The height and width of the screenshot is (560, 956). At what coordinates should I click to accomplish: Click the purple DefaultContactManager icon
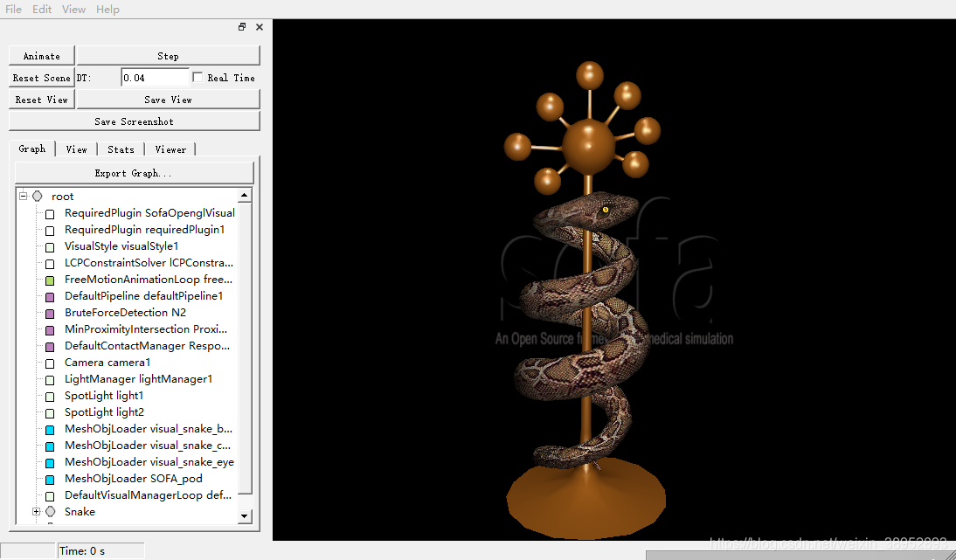(50, 347)
